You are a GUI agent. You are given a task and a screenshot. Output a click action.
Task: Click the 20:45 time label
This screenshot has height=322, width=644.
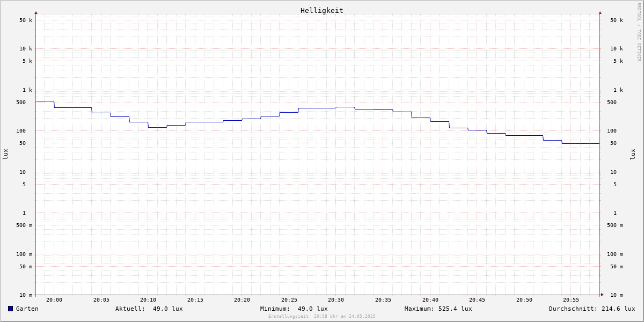477,300
